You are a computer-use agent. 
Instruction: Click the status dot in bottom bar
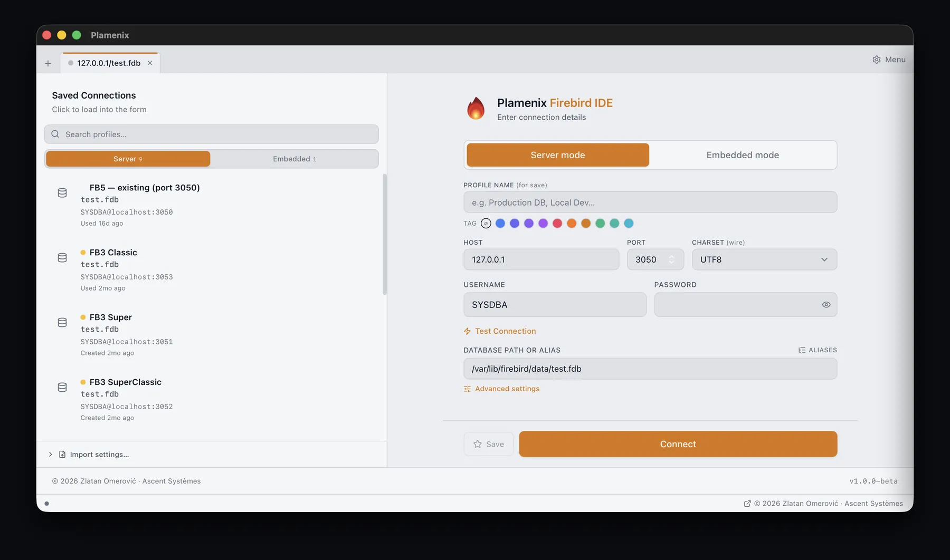46,504
